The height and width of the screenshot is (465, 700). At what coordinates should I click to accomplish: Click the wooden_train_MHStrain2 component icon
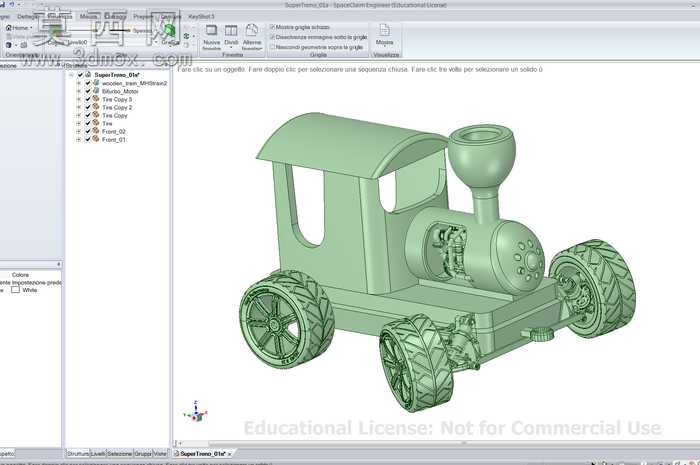click(x=96, y=83)
